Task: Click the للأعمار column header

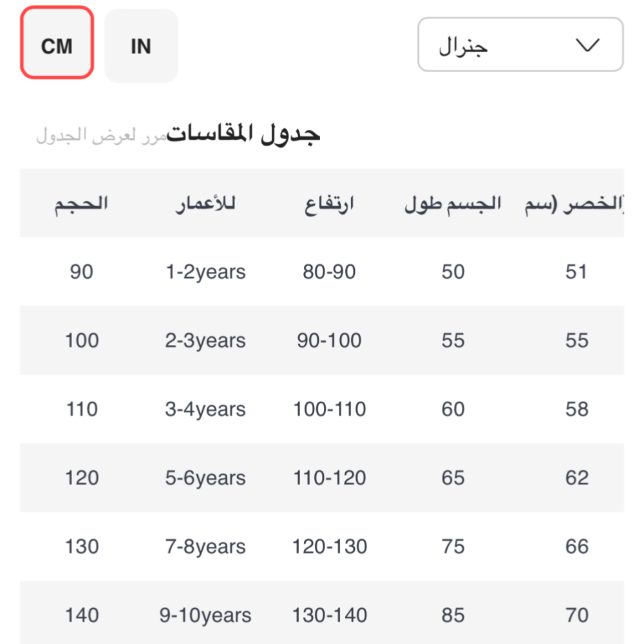Action: click(x=205, y=204)
